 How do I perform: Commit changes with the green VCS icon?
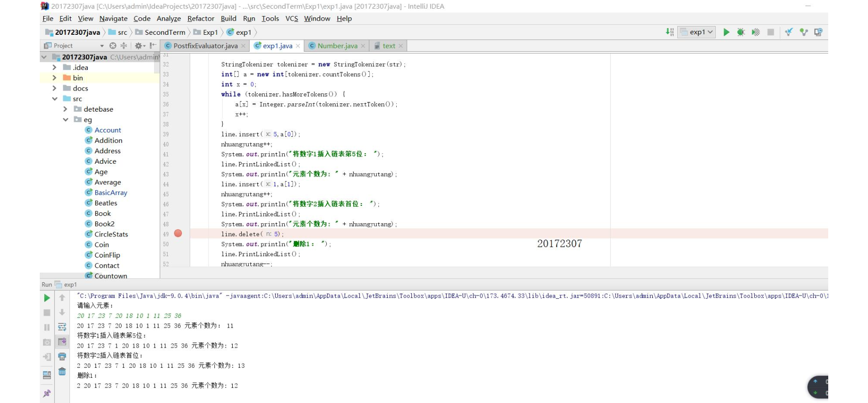tap(804, 32)
